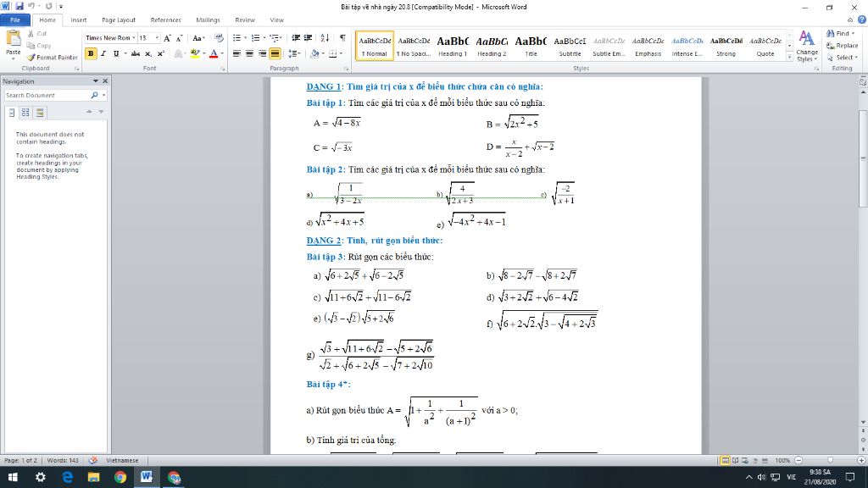Image resolution: width=868 pixels, height=488 pixels.
Task: Decrease paragraph indent
Action: pyautogui.click(x=296, y=38)
